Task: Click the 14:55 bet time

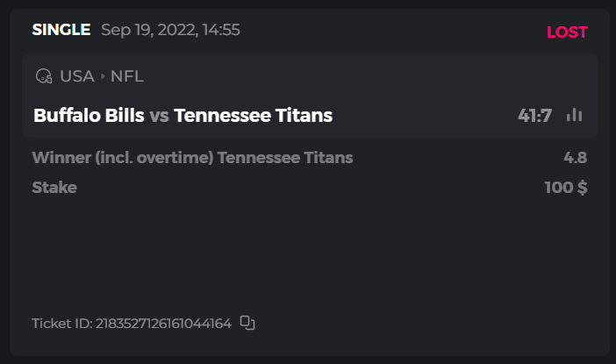Action: (220, 30)
